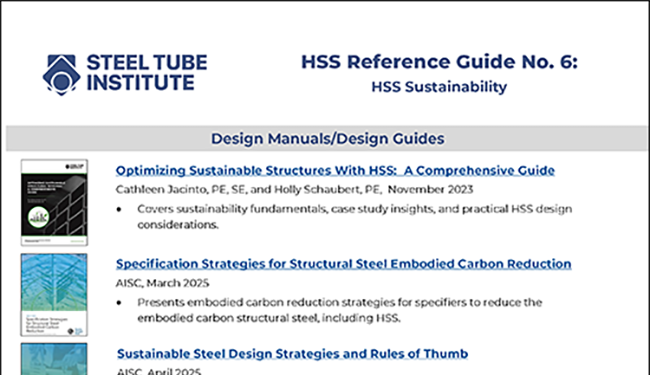This screenshot has width=650, height=375.
Task: Click the HSS Sustainability subtitle
Action: (439, 87)
